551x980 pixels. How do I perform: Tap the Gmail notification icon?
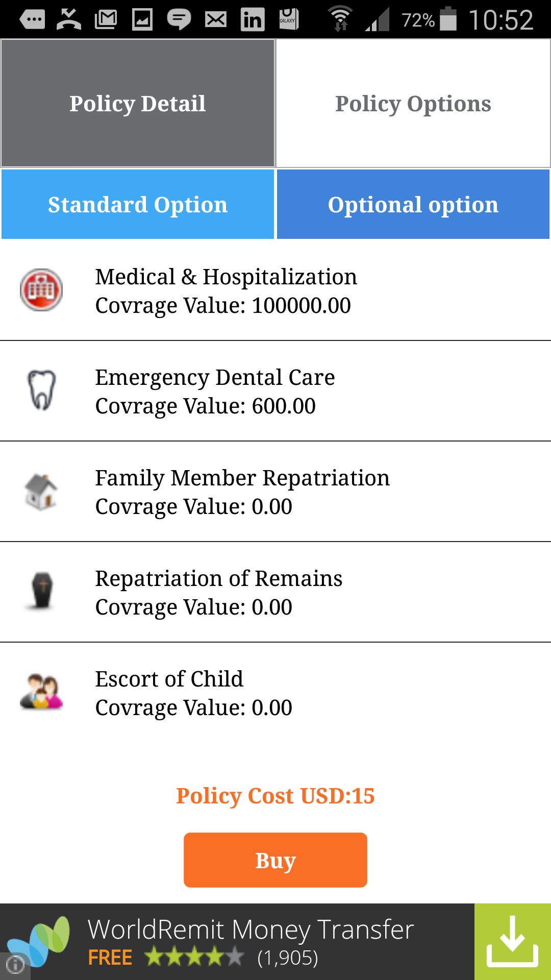tap(106, 20)
